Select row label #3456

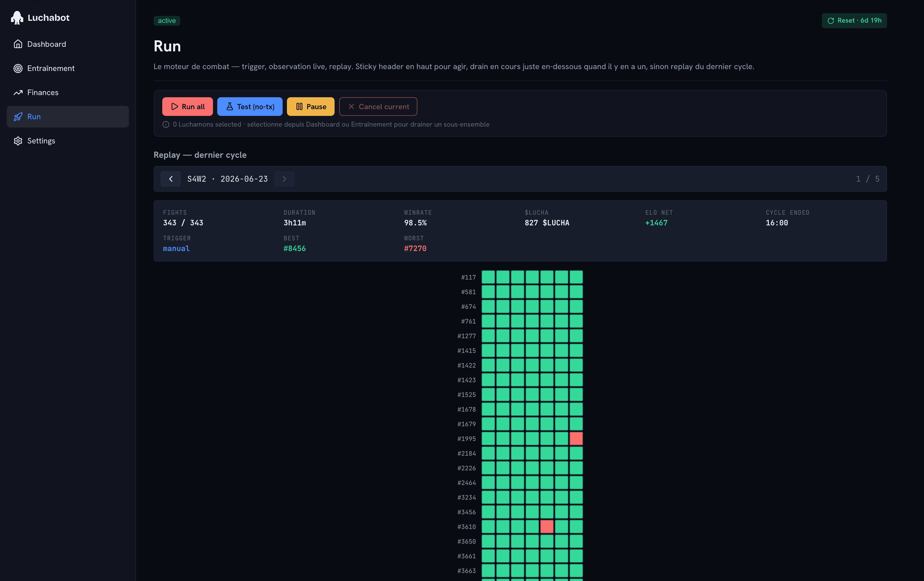pyautogui.click(x=467, y=512)
